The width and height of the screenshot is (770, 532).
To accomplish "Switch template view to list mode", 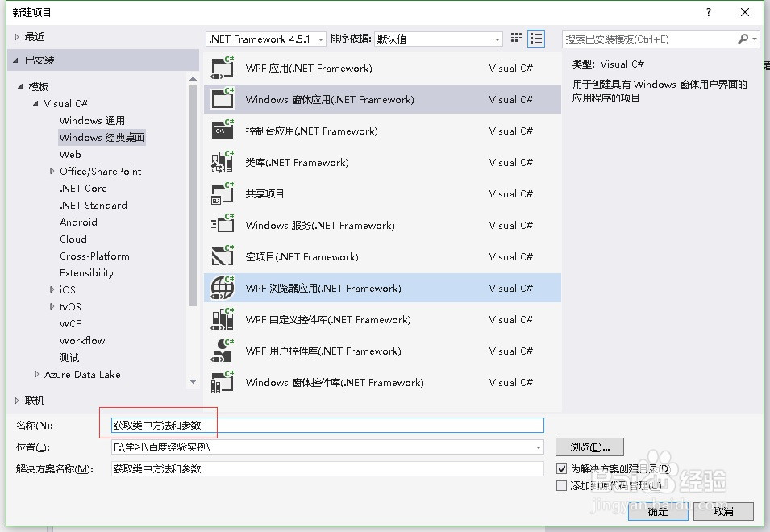I will [535, 38].
